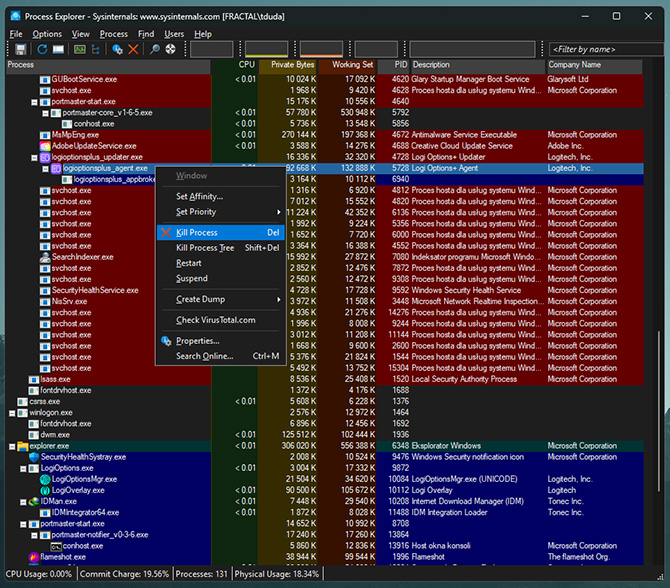Click the SecurityHealthSystray.exe shield icon
The width and height of the screenshot is (670, 588).
tap(34, 457)
